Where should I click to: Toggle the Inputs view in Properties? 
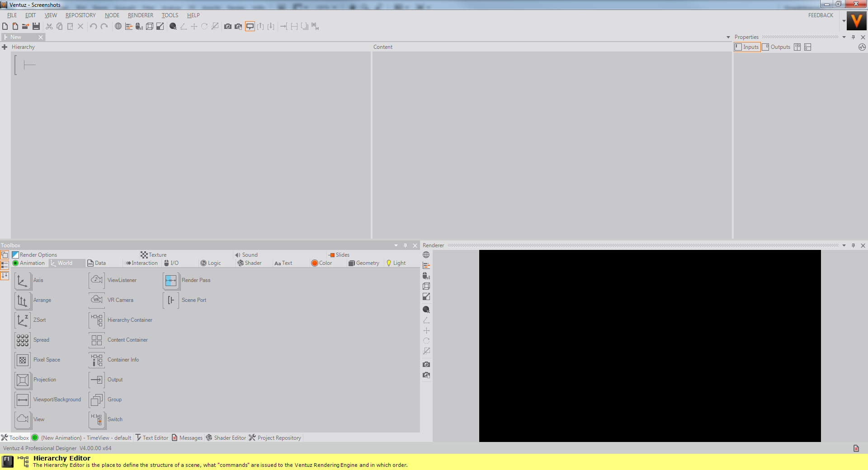(x=747, y=47)
